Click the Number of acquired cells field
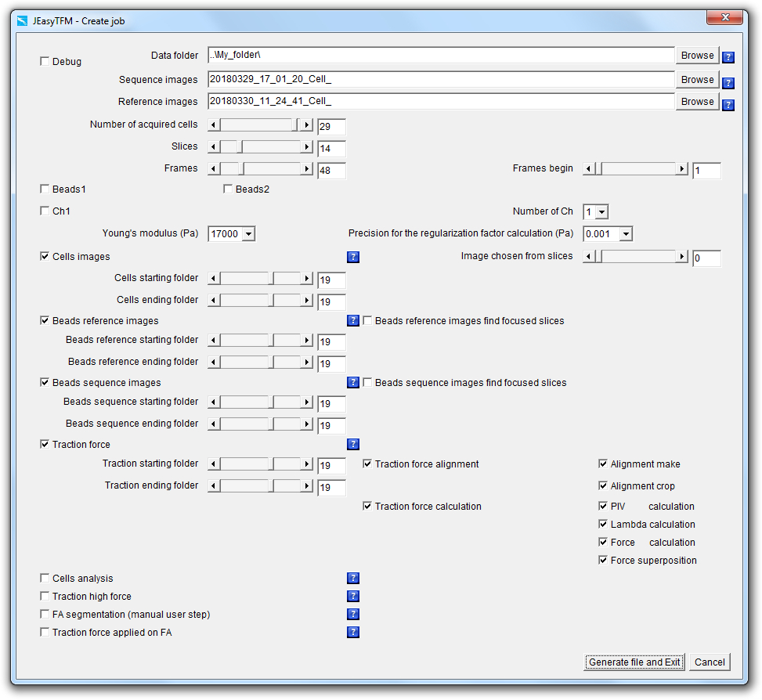762x700 pixels. [x=331, y=127]
